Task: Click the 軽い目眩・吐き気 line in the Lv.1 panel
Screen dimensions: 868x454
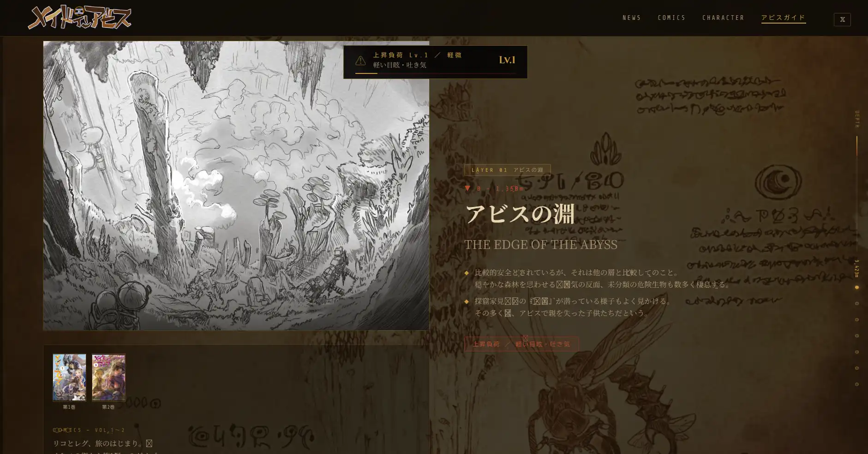Action: pyautogui.click(x=400, y=65)
